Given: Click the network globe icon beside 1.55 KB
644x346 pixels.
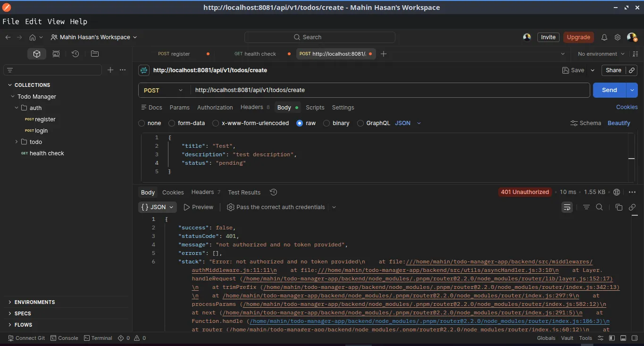Looking at the screenshot, I should (x=617, y=192).
